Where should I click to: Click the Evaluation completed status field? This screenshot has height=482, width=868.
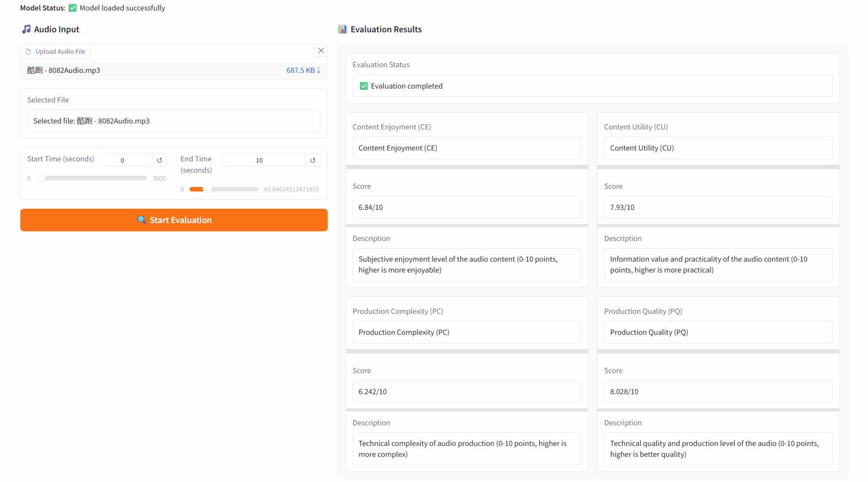(x=592, y=86)
